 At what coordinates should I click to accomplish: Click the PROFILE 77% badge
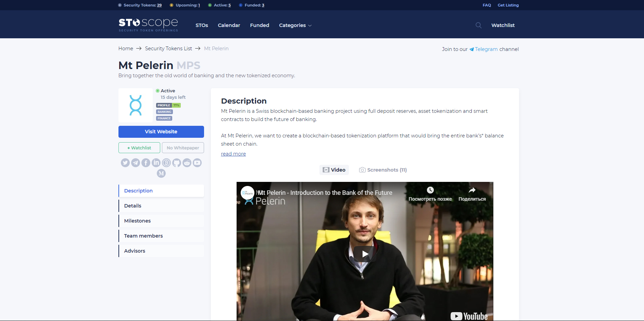pos(168,105)
